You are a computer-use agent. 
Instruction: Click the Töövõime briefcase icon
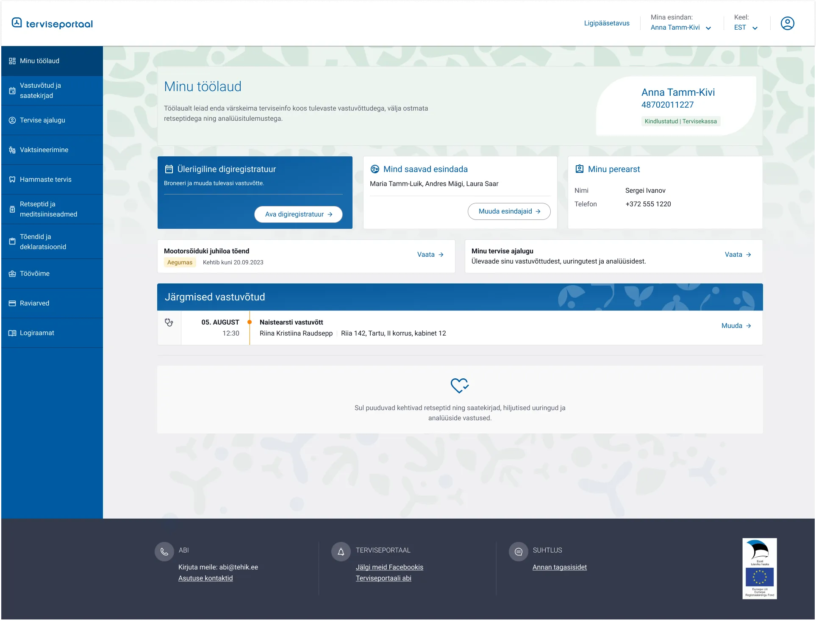[x=12, y=274]
